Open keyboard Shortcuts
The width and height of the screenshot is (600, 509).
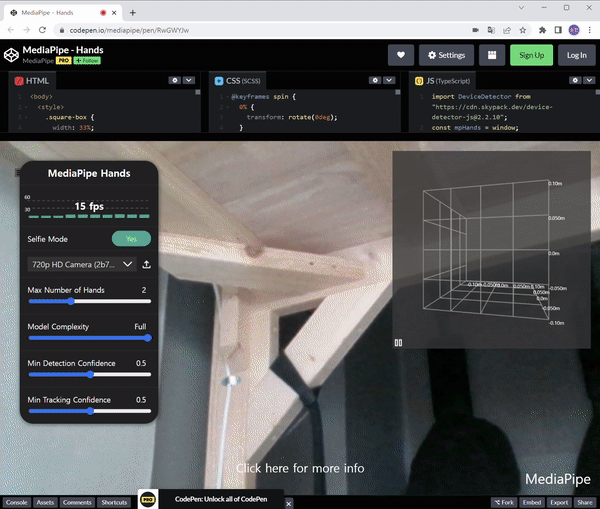tap(114, 502)
